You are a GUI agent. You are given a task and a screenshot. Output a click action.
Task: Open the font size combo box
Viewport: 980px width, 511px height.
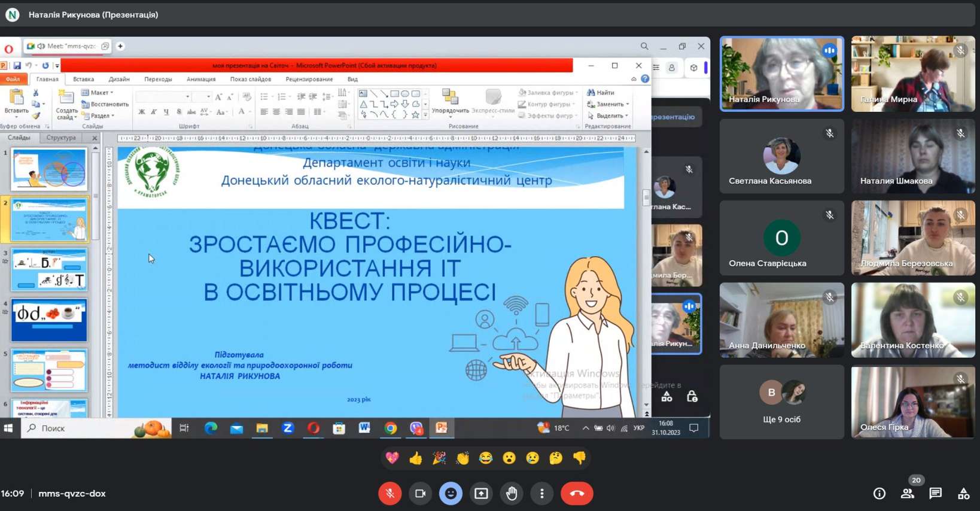[202, 97]
